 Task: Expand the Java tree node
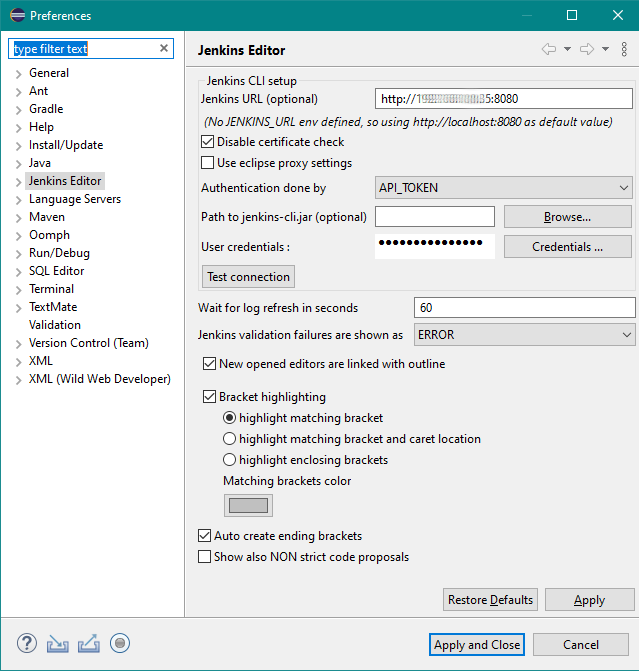point(18,164)
